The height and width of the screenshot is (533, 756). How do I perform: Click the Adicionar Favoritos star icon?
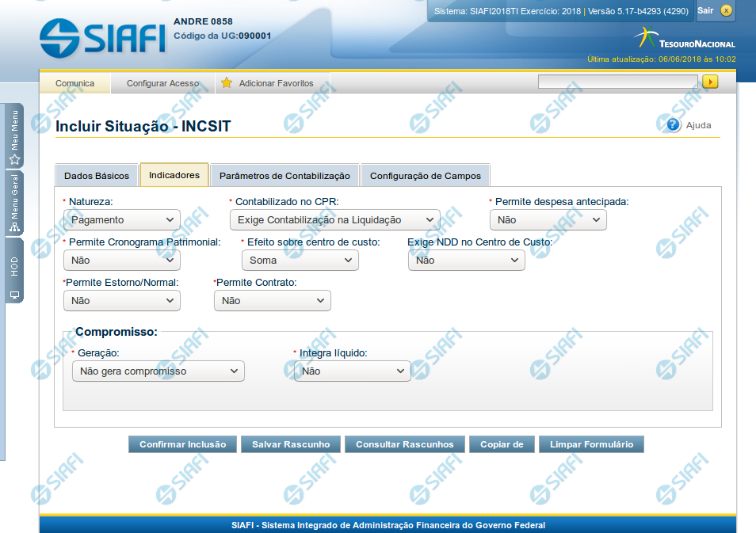[x=227, y=83]
